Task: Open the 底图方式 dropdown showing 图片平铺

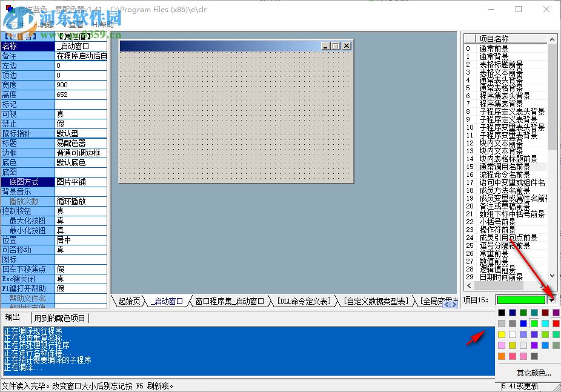Action: 79,181
